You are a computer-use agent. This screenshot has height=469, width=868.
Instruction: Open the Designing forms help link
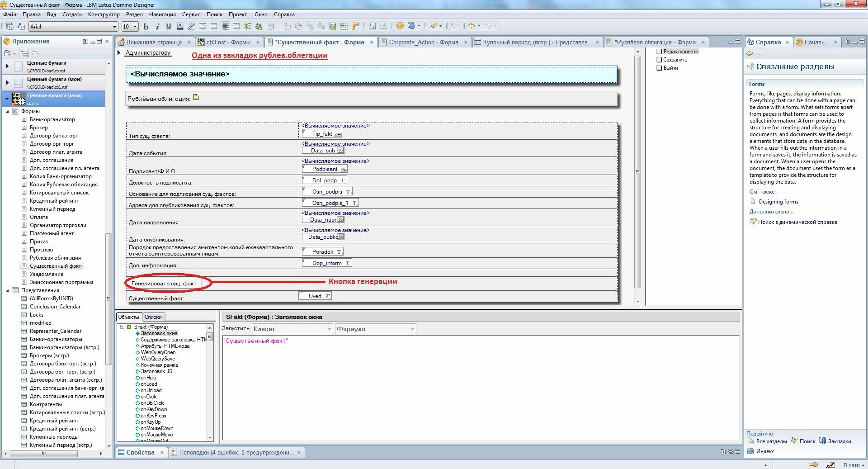pyautogui.click(x=778, y=202)
